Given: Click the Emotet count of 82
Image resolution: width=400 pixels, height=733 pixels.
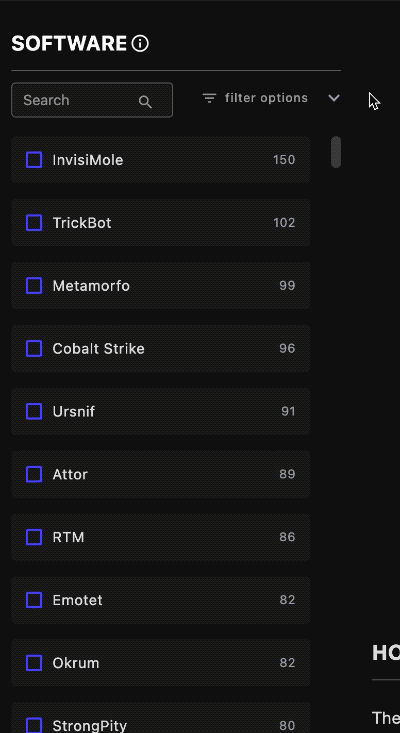Looking at the screenshot, I should pos(287,600).
